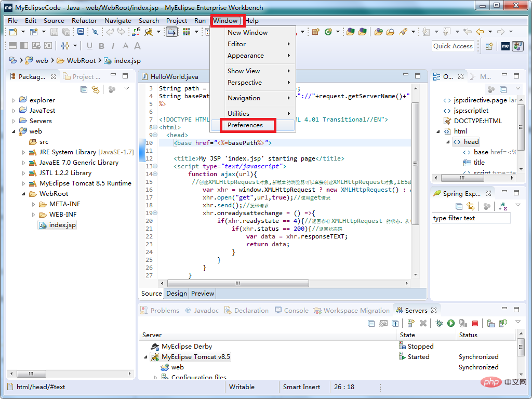The image size is (532, 399).
Task: Click Collapse All in Package Explorer
Action: [x=84, y=89]
